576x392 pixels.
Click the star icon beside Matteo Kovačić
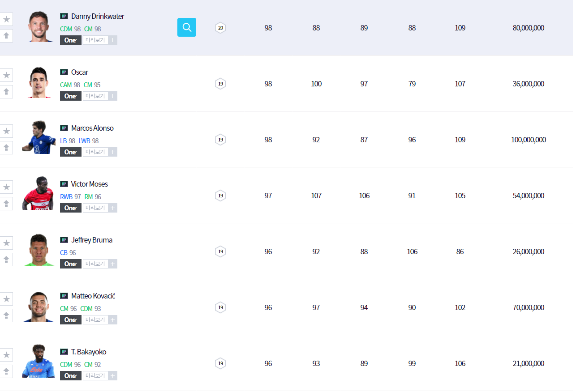6,299
